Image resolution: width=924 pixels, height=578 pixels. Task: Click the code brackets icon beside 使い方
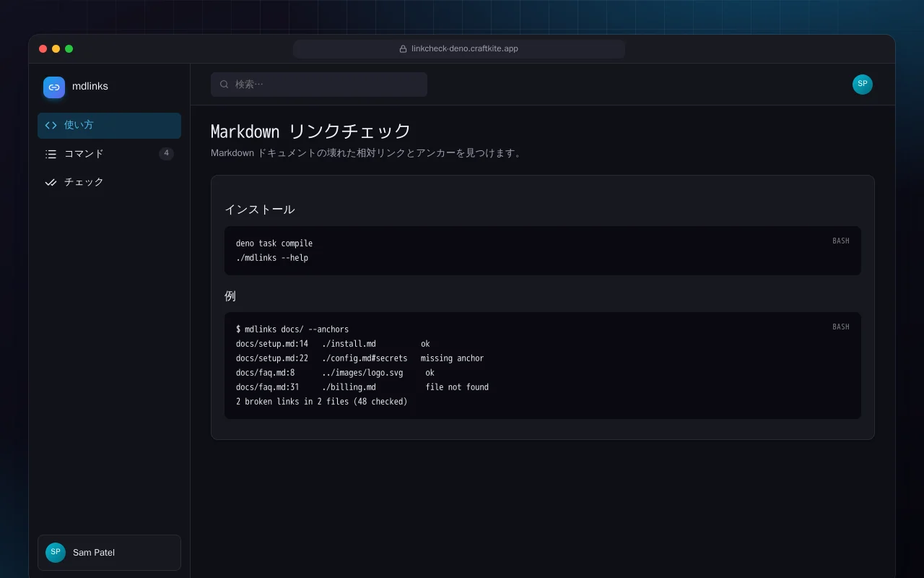[51, 125]
